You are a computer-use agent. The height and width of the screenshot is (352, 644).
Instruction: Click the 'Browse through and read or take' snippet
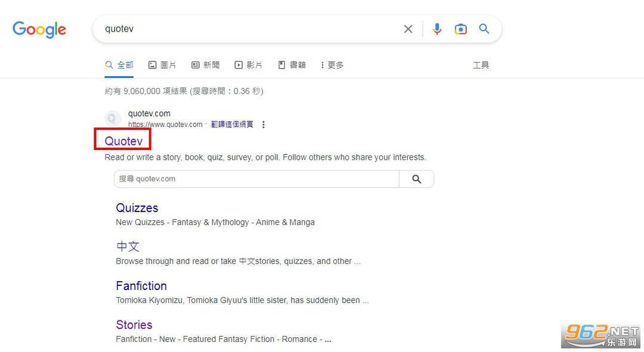coord(238,261)
